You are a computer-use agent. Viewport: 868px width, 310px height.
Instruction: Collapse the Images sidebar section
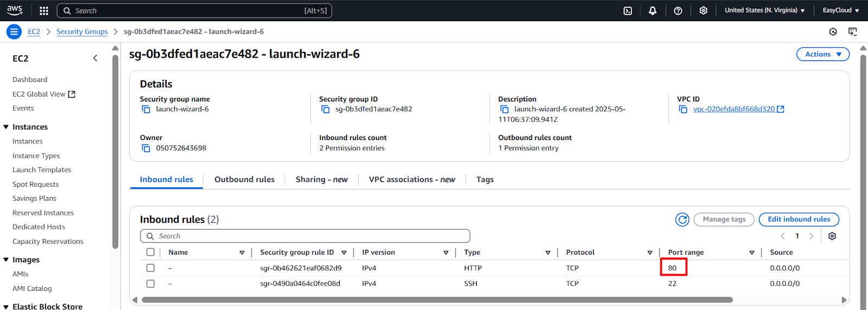pyautogui.click(x=7, y=260)
